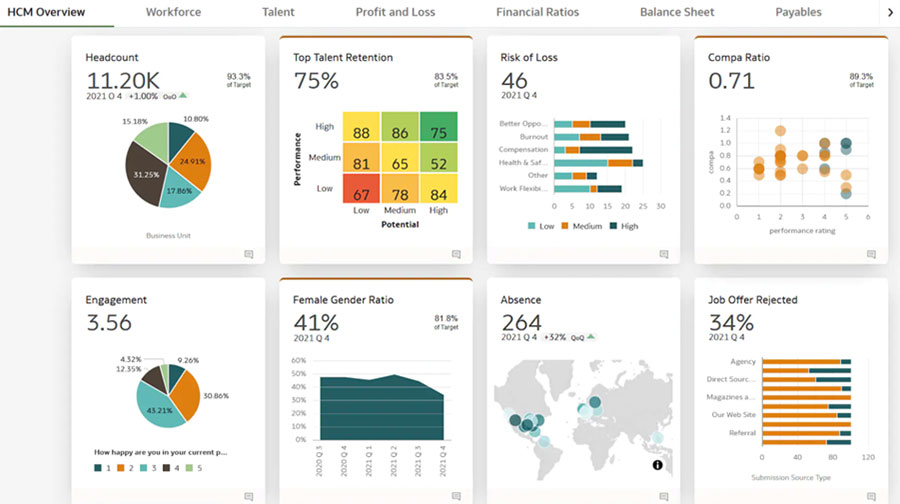Click the Engagement card comment icon

coord(249,496)
